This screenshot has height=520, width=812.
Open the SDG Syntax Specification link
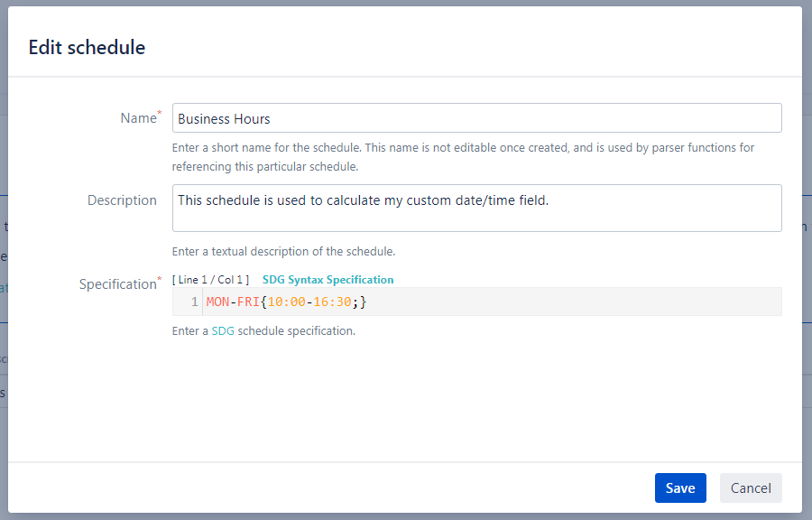(328, 280)
